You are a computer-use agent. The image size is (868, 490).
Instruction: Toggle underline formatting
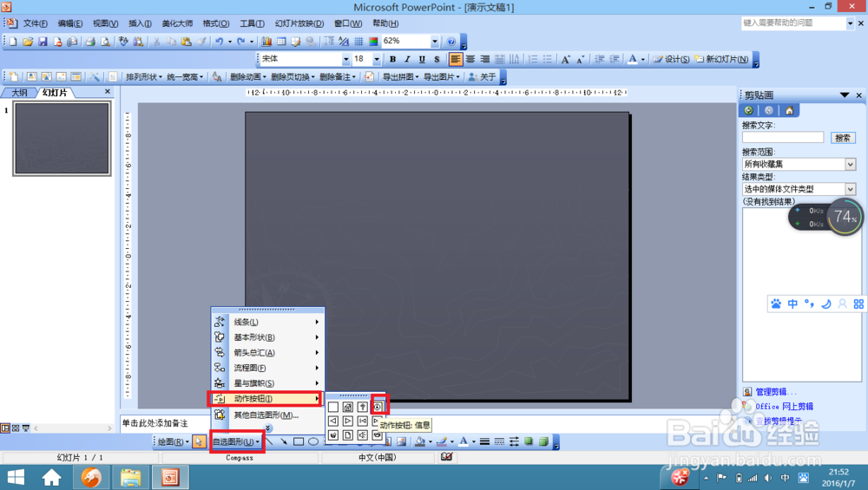[x=422, y=59]
